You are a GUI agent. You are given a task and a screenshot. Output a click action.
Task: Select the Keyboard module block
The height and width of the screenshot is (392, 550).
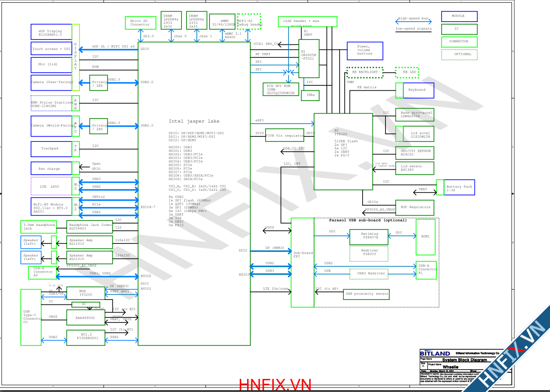pyautogui.click(x=418, y=90)
